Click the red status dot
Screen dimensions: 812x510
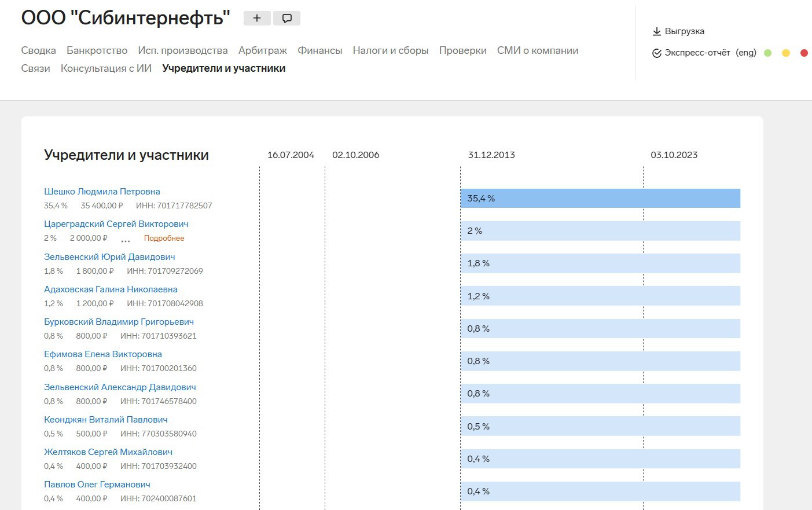pos(804,53)
